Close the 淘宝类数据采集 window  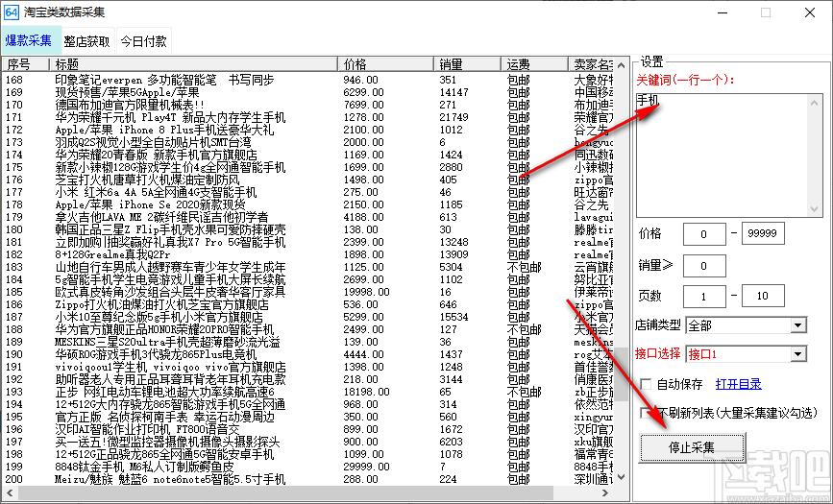click(x=810, y=12)
